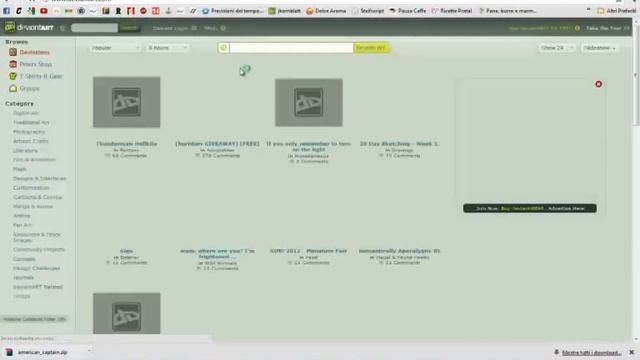This screenshot has width=640, height=360.
Task: Toggle the Mature Content Filter
Action: [x=34, y=319]
